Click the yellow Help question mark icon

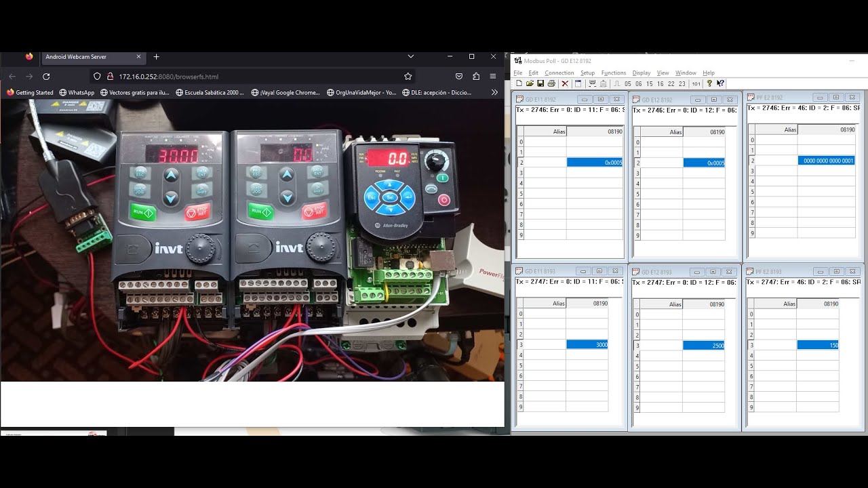(x=709, y=83)
